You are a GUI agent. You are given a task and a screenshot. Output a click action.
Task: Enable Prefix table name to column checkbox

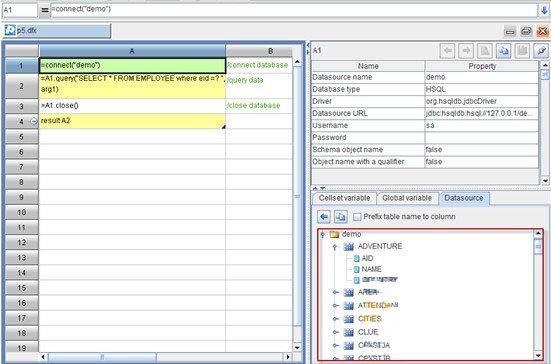pos(357,217)
